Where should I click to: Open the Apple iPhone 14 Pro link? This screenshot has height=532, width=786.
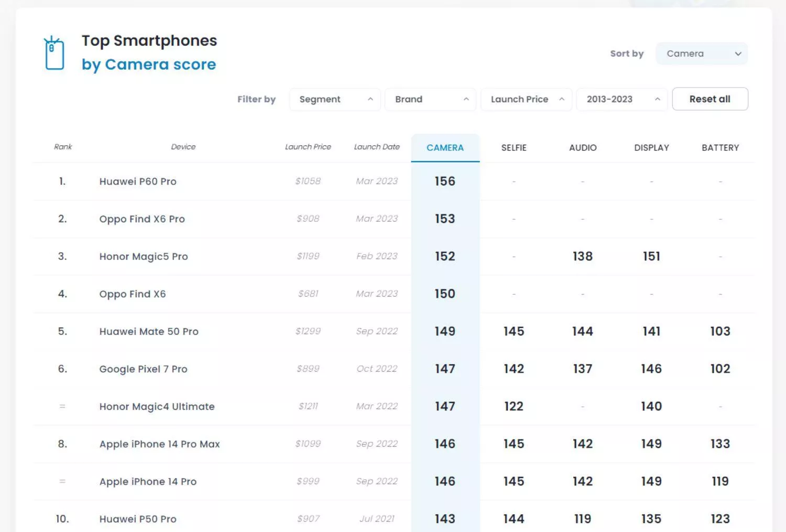148,482
